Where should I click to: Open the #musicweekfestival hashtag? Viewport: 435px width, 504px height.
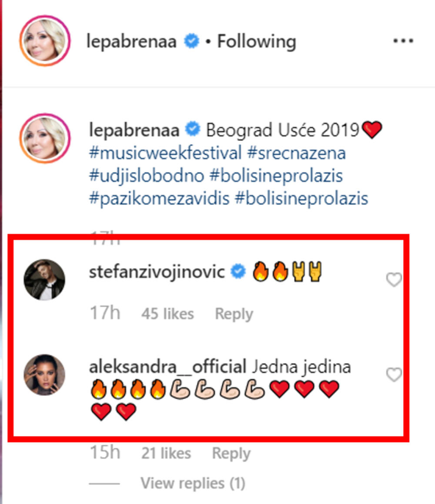165,153
